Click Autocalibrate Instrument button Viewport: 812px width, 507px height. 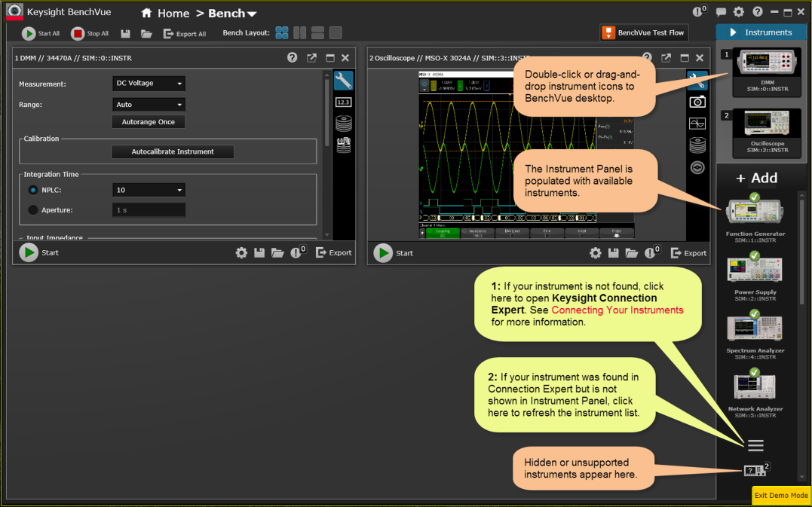pos(173,151)
